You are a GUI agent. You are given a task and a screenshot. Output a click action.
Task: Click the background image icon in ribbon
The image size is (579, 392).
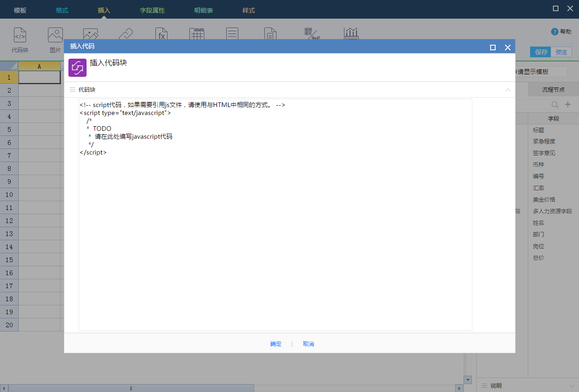90,34
